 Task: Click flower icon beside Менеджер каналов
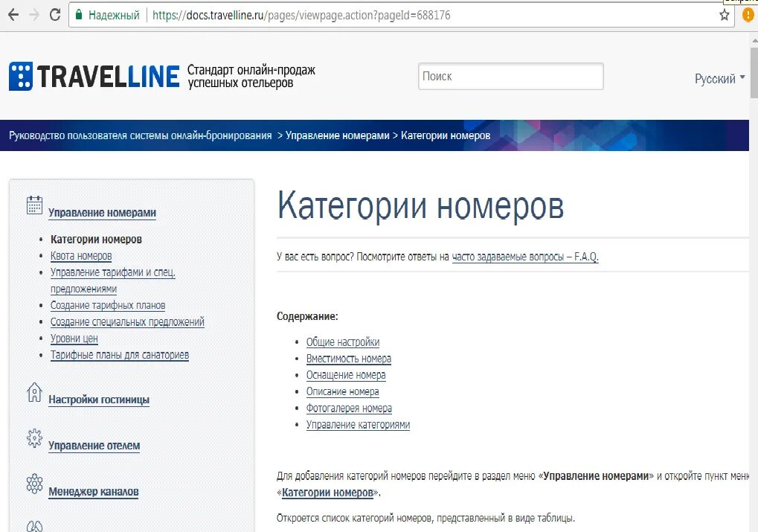point(34,484)
